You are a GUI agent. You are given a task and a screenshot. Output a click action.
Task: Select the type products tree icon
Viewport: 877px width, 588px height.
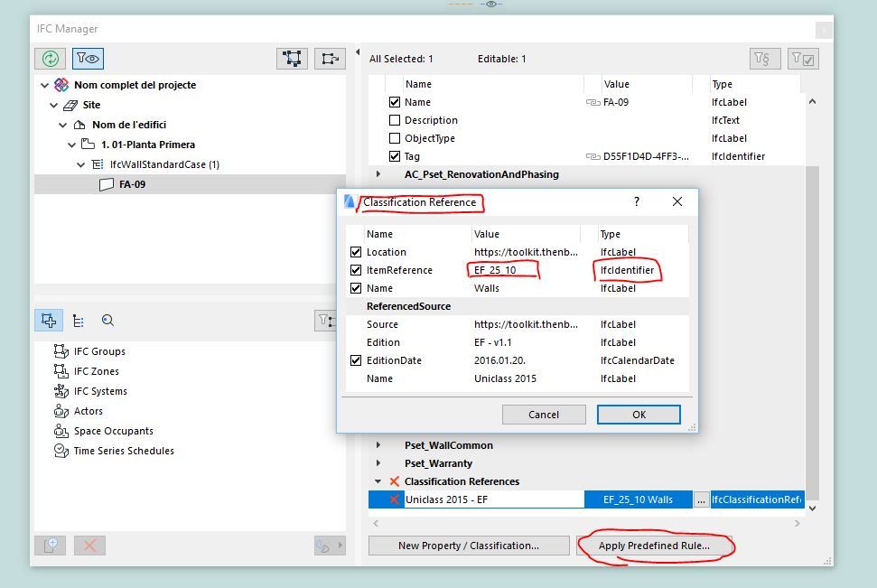(79, 321)
